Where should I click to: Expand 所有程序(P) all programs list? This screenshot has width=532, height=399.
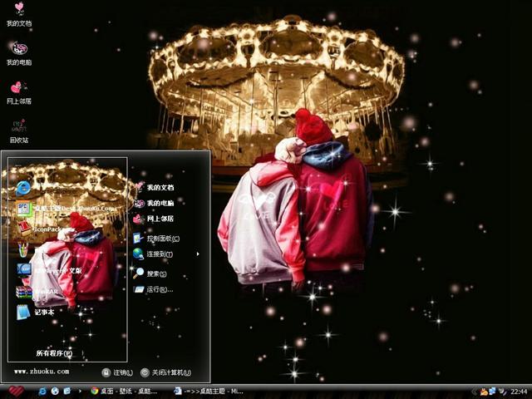pos(54,353)
